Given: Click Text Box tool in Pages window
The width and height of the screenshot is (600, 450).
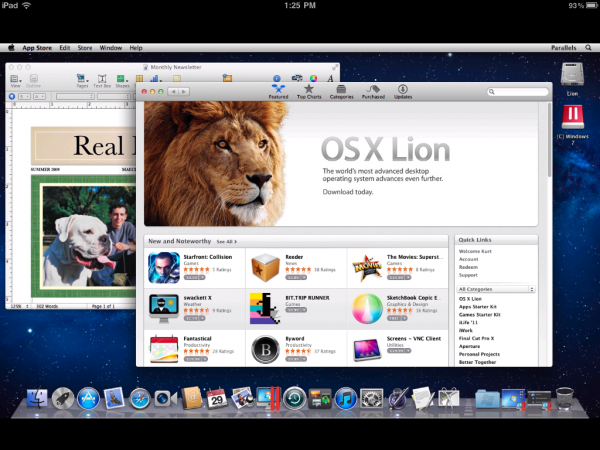Looking at the screenshot, I should 102,81.
